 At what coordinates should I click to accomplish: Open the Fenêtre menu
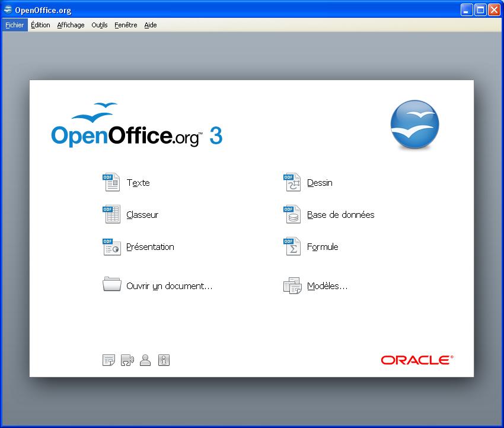[x=126, y=25]
